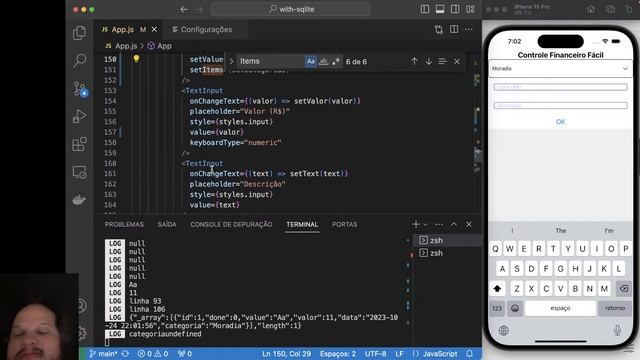Open terminal panel more actions menu
The height and width of the screenshot is (360, 640).
pos(439,224)
